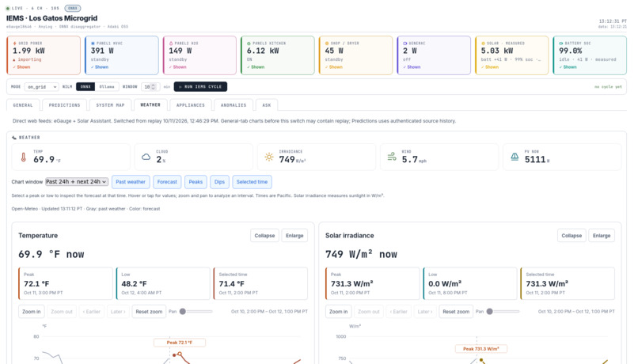Click the Battery SOC battery icon
638x364 pixels.
coord(561,43)
